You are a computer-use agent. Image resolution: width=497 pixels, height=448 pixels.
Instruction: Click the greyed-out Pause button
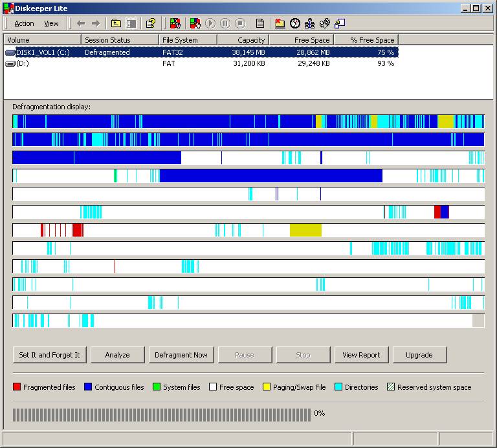pyautogui.click(x=245, y=355)
